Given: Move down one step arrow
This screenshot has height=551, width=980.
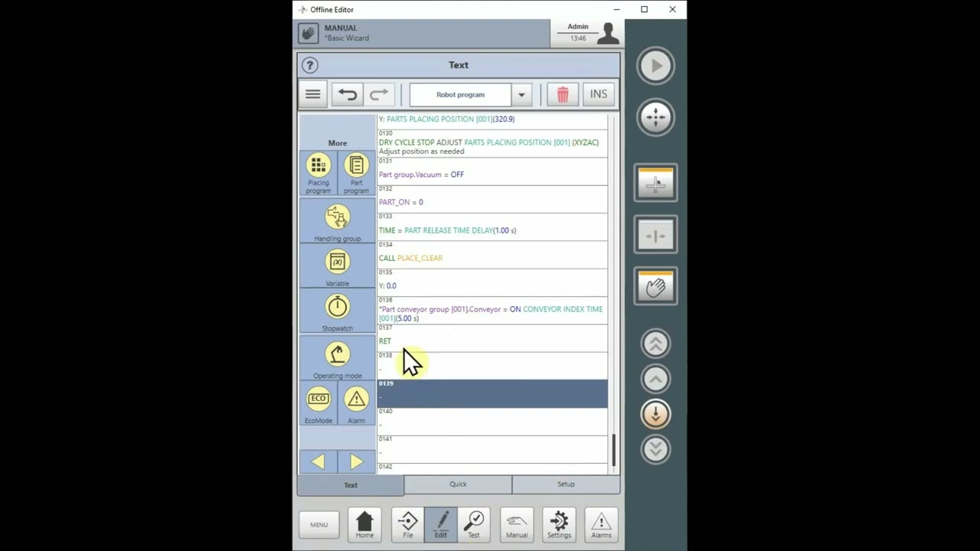Looking at the screenshot, I should (x=655, y=414).
